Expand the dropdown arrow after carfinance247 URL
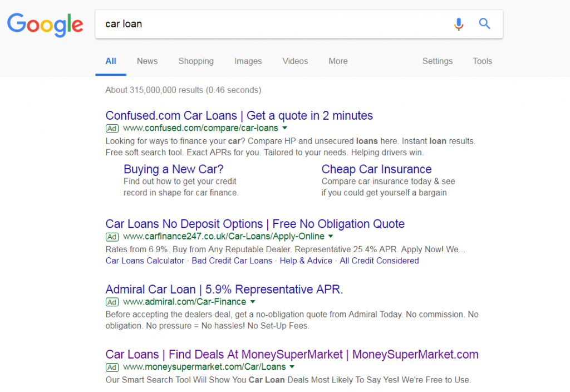Screen dimensions: 570x392 (331, 236)
